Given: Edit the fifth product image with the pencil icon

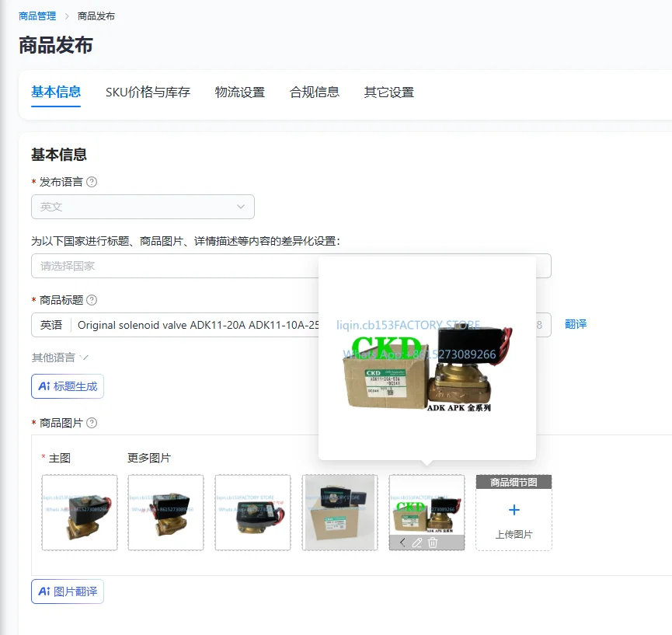Looking at the screenshot, I should (x=417, y=543).
